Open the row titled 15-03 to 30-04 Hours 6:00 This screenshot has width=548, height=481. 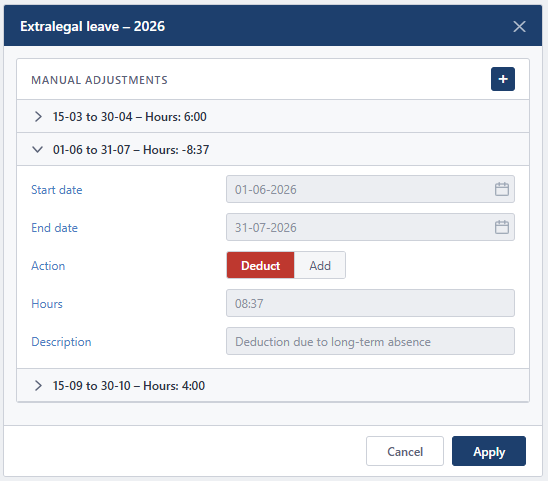click(x=273, y=116)
